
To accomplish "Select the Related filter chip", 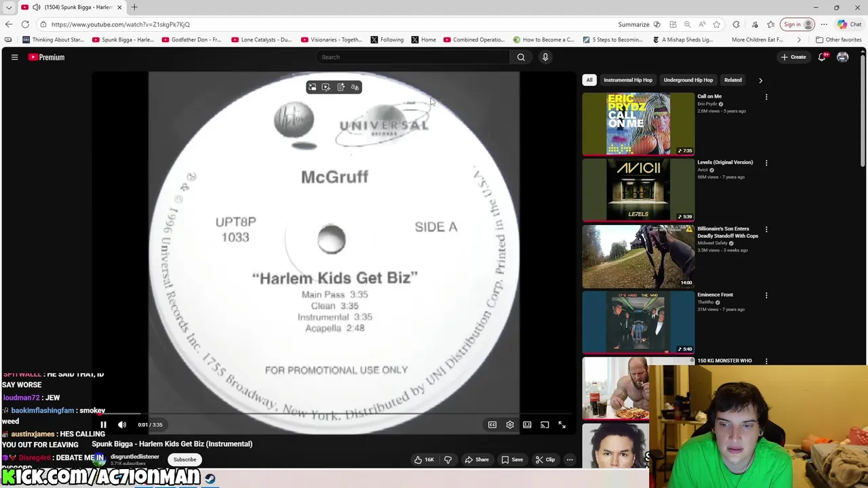I will click(733, 80).
